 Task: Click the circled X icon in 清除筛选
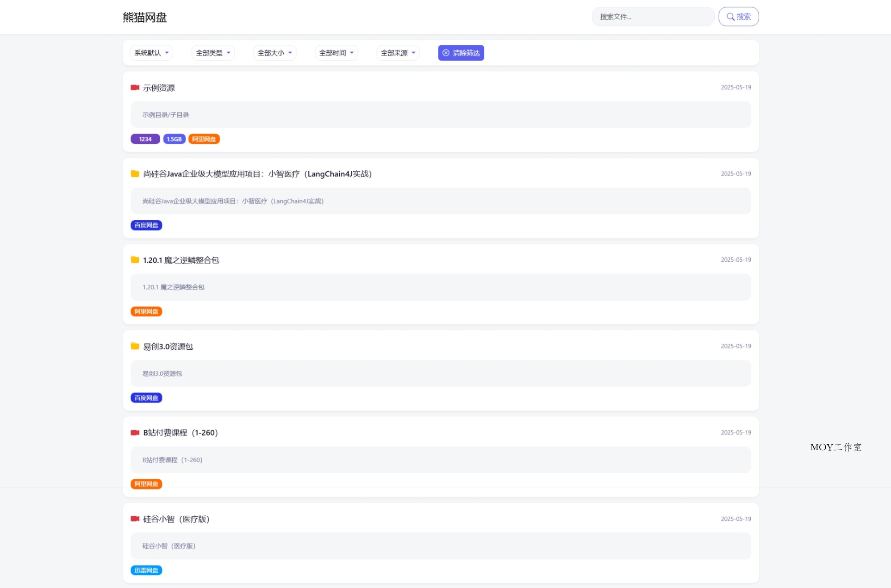tap(446, 53)
